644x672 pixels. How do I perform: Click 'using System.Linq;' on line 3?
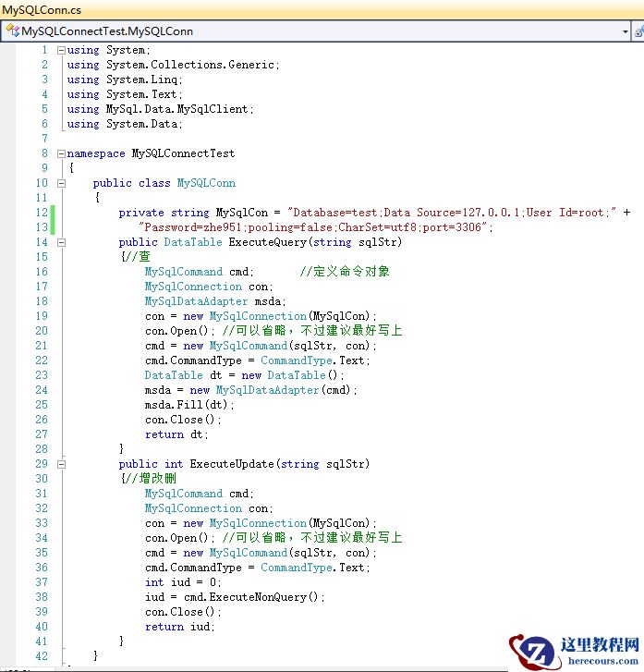pos(125,79)
